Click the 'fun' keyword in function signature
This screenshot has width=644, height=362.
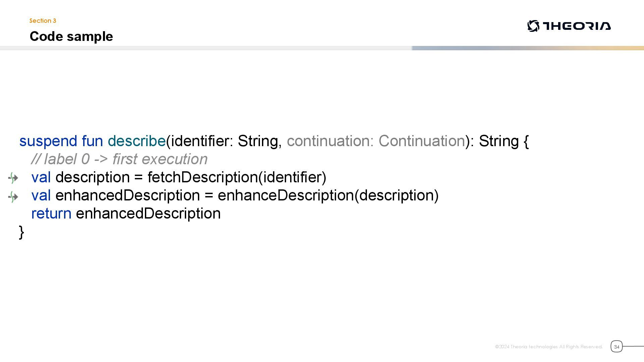click(x=92, y=141)
